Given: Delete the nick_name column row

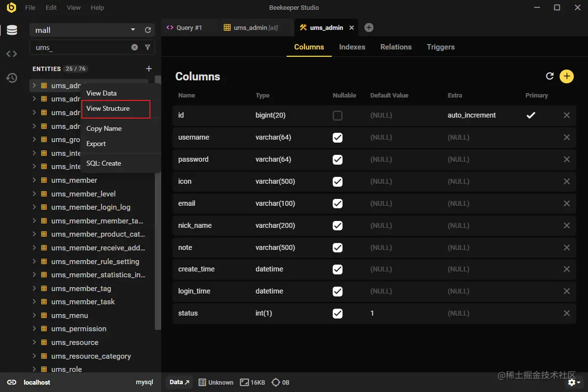Looking at the screenshot, I should pyautogui.click(x=567, y=225).
